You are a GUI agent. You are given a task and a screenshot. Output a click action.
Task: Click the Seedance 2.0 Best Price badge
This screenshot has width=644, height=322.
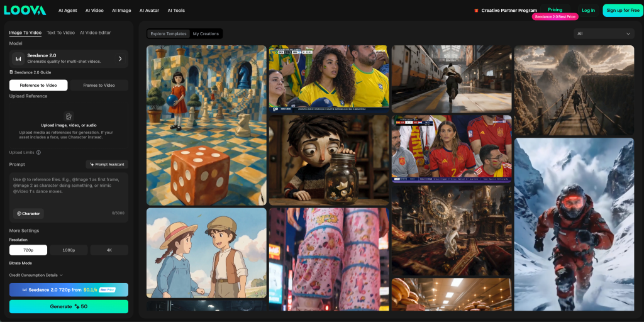pyautogui.click(x=555, y=17)
